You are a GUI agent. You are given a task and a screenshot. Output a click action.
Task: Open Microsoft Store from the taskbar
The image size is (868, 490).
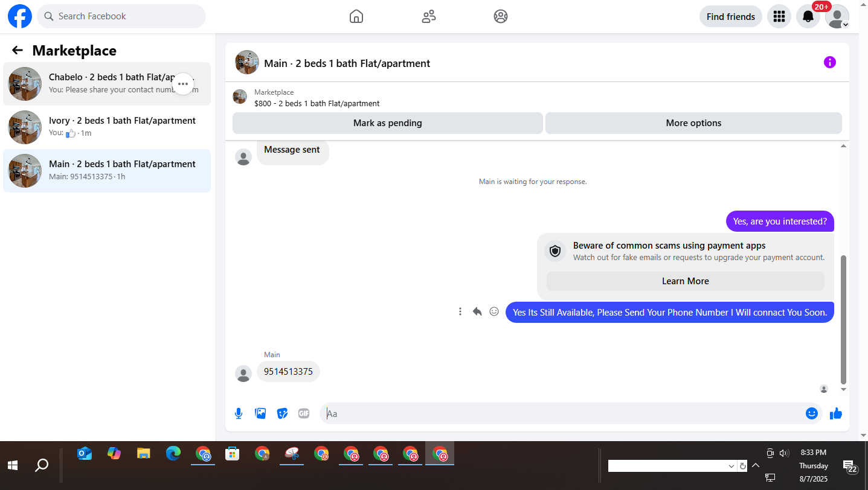pyautogui.click(x=232, y=454)
